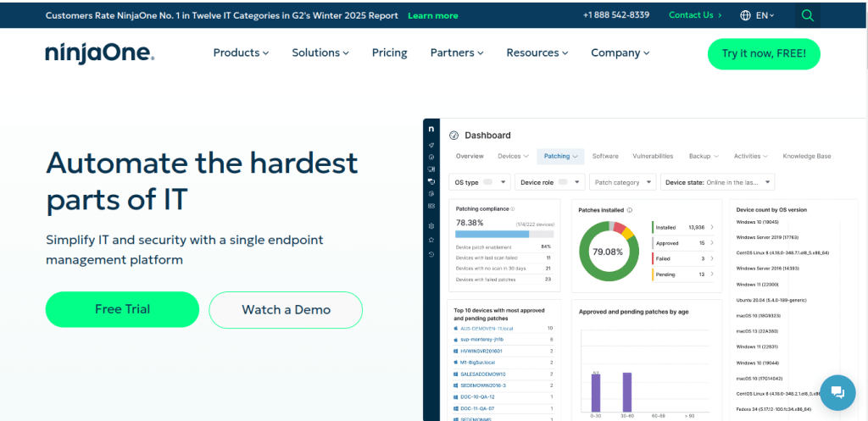Click the history clock icon in dashboard sidebar
The width and height of the screenshot is (868, 421).
[x=431, y=254]
